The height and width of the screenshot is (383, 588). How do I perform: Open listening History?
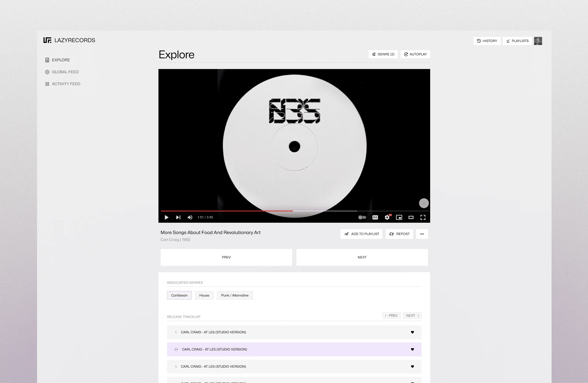coord(487,41)
